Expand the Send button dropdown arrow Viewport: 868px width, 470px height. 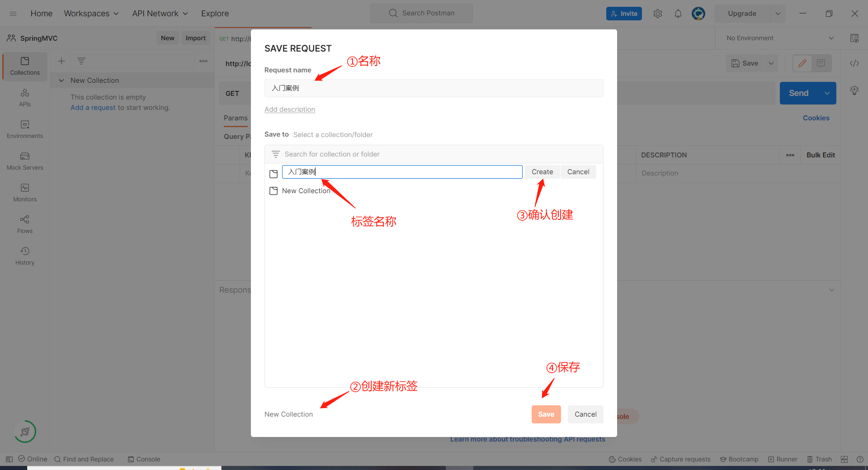tap(827, 93)
